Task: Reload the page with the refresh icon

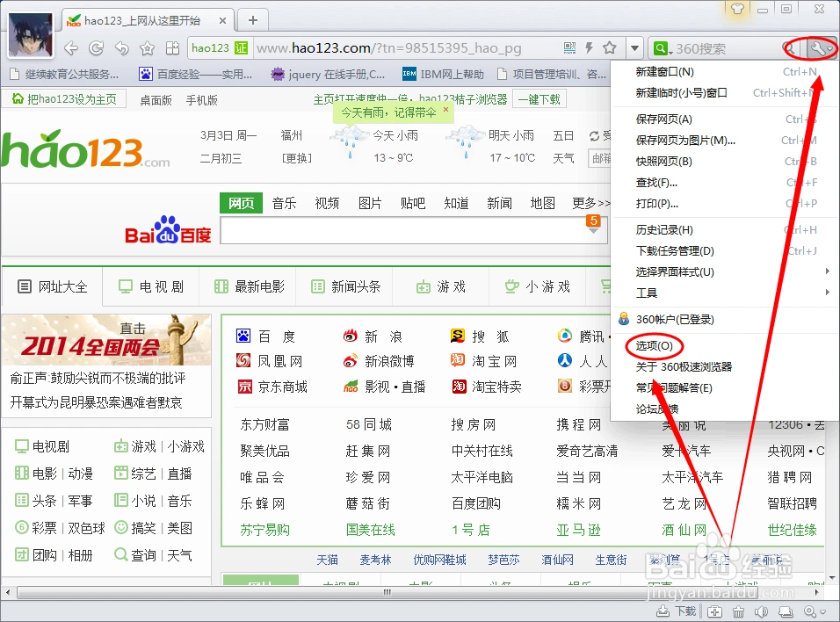Action: pyautogui.click(x=97, y=48)
